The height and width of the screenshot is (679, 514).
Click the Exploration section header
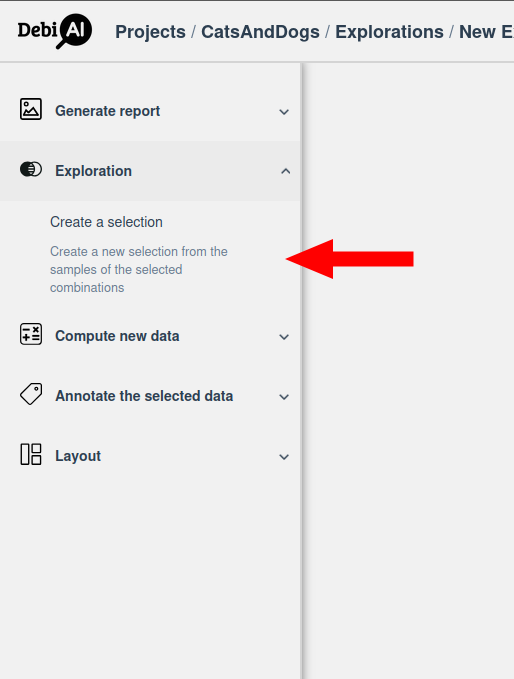coord(150,171)
